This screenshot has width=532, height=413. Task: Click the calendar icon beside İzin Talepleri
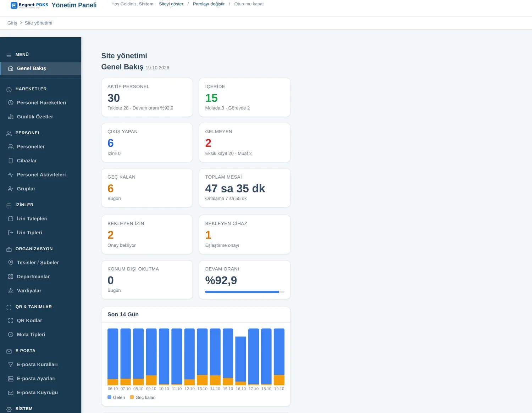pos(11,219)
